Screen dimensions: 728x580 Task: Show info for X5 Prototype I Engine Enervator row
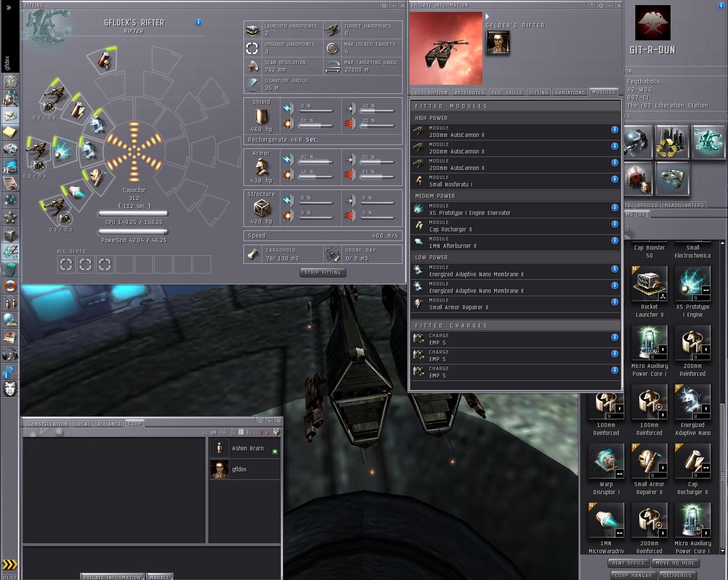[x=614, y=208]
